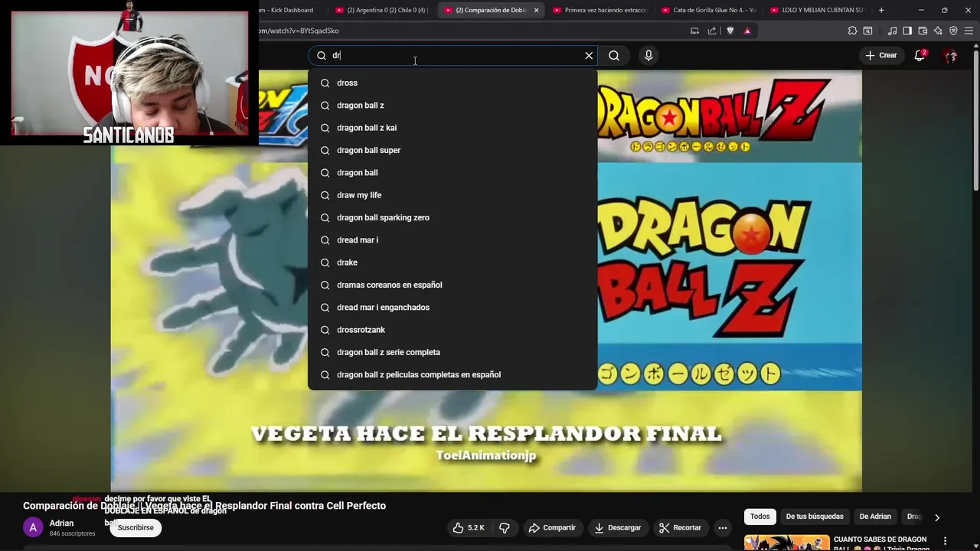Click the Crear button

(880, 55)
